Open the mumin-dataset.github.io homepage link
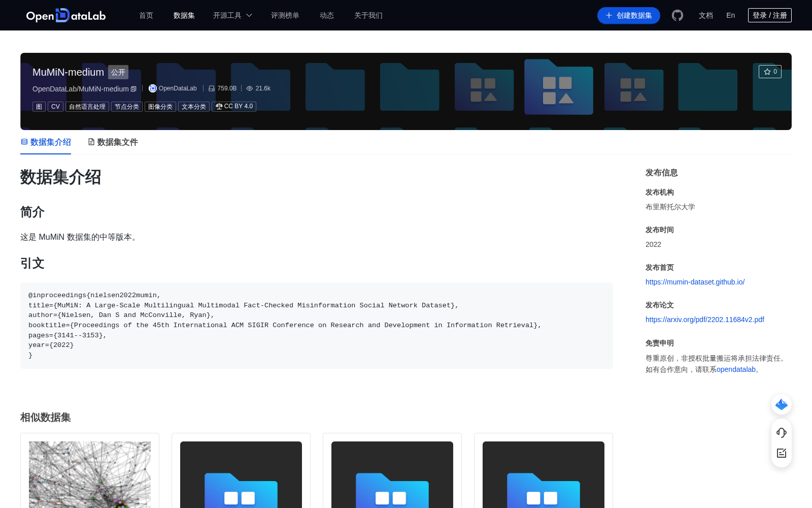Image resolution: width=812 pixels, height=508 pixels. [x=695, y=282]
